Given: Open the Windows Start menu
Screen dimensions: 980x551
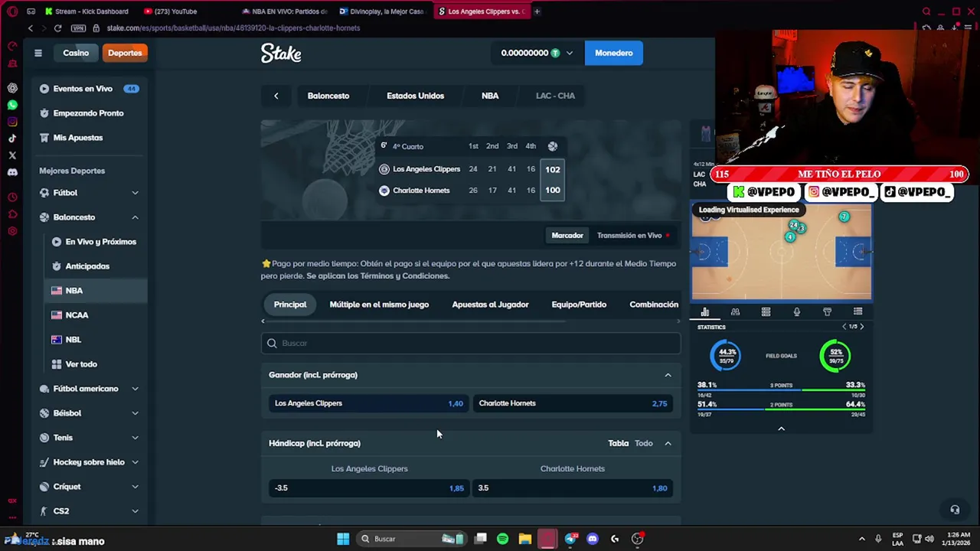Looking at the screenshot, I should 343,539.
